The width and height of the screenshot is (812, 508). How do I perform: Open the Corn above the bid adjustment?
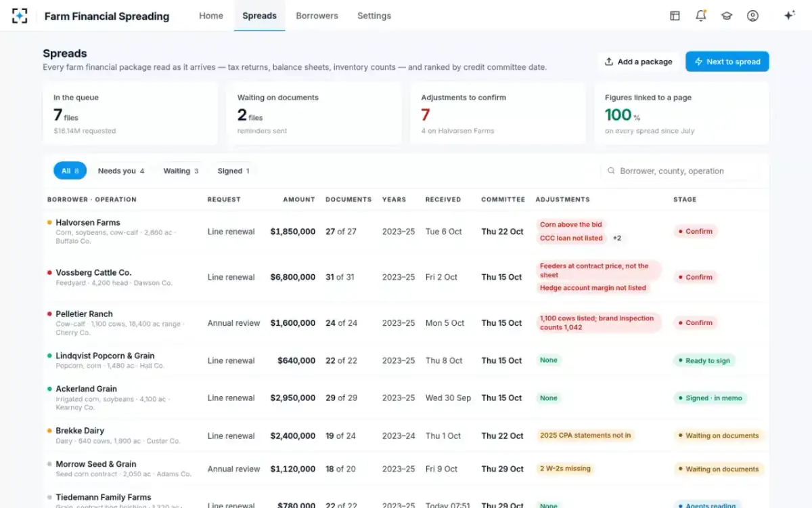point(571,225)
